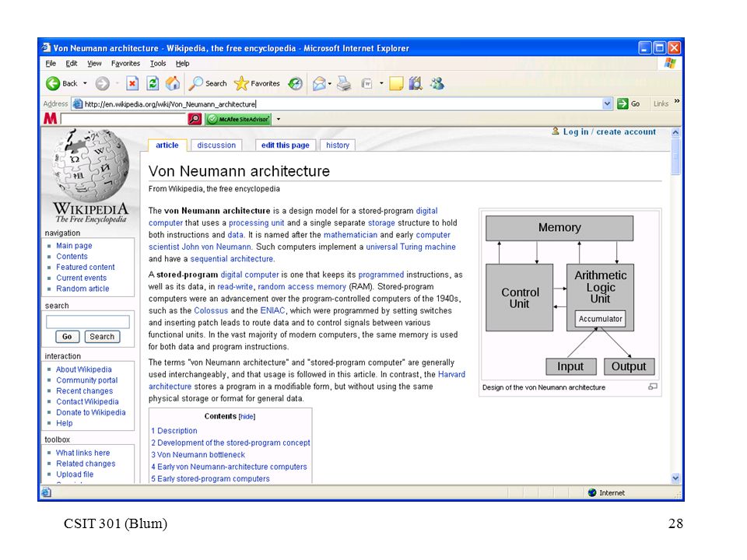The width and height of the screenshot is (747, 560).
Task: Click the vertical scrollbar thumb
Action: 675,156
